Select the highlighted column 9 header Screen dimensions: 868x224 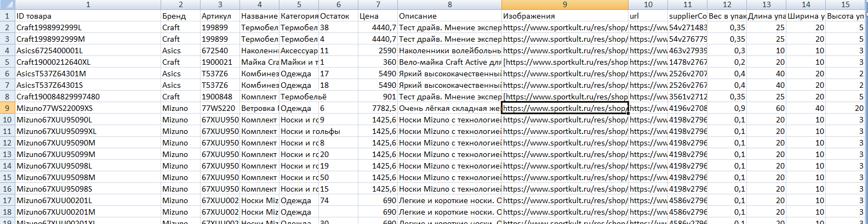coord(564,4)
